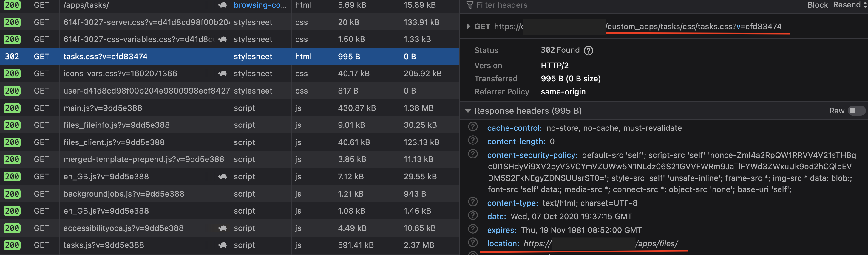Click the 995 B (0 B size) transferred value
The height and width of the screenshot is (255, 868).
click(x=571, y=79)
